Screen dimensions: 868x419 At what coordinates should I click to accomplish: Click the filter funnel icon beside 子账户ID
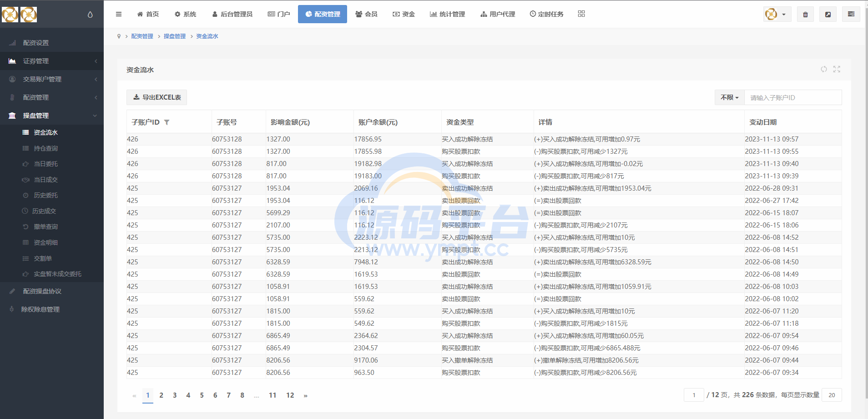[x=167, y=122]
